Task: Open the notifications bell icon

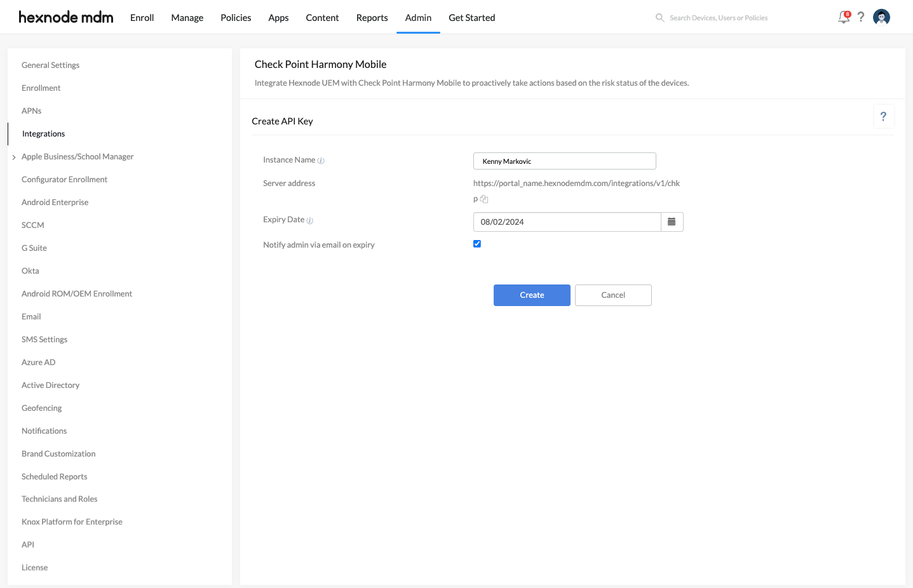Action: tap(844, 17)
